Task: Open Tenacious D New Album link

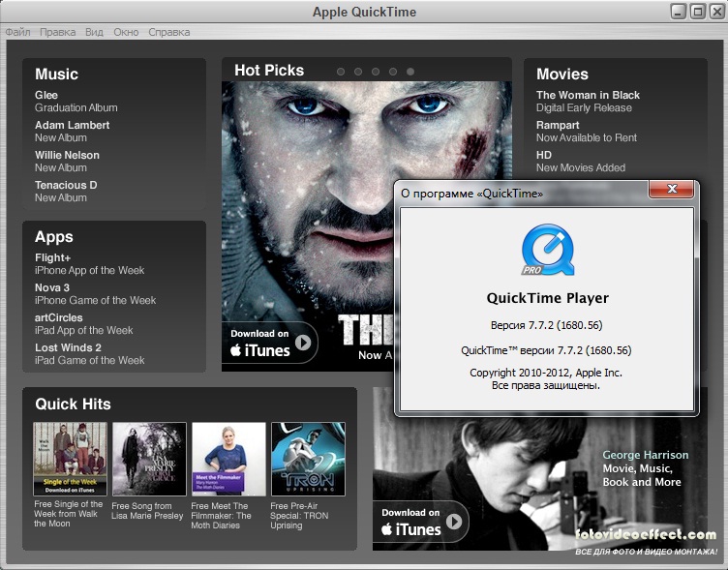Action: point(66,192)
